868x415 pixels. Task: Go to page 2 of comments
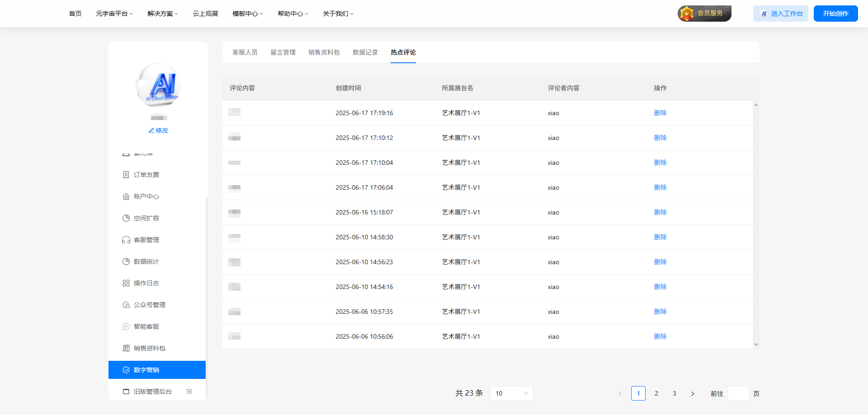point(656,393)
